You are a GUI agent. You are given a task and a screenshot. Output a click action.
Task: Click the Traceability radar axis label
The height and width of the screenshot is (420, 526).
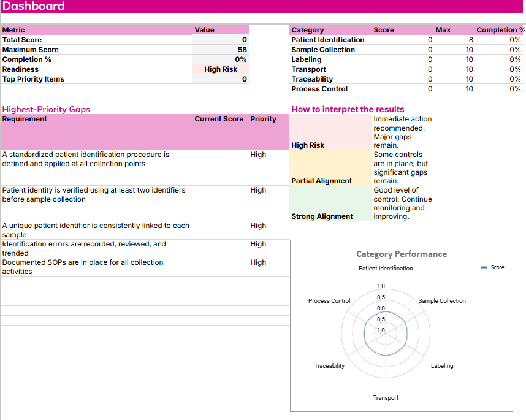[329, 366]
